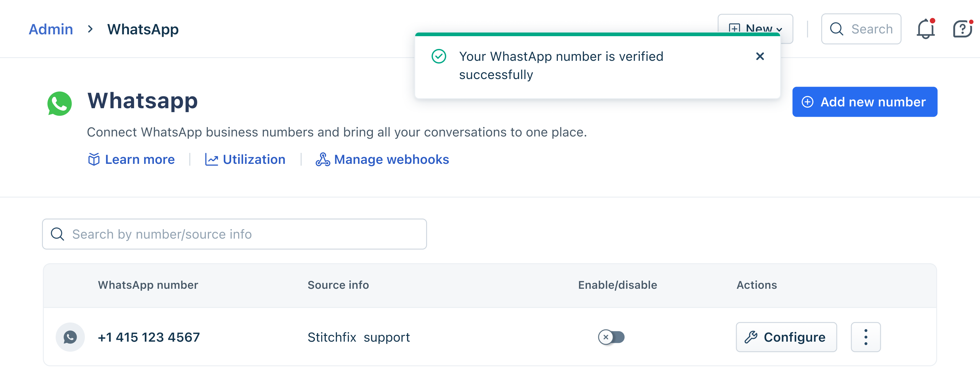The height and width of the screenshot is (376, 980).
Task: Dismiss the verified success notification
Action: click(760, 56)
